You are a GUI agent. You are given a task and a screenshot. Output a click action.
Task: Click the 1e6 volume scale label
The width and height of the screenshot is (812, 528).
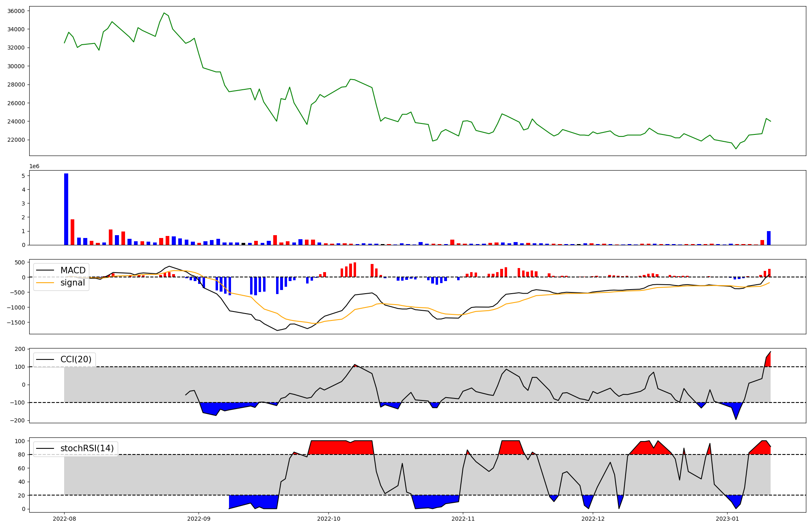click(34, 167)
